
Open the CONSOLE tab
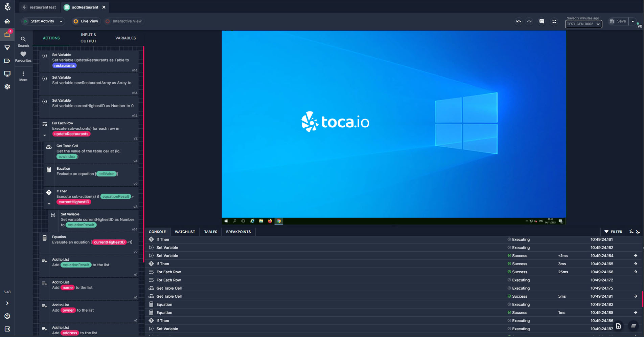[157, 232]
